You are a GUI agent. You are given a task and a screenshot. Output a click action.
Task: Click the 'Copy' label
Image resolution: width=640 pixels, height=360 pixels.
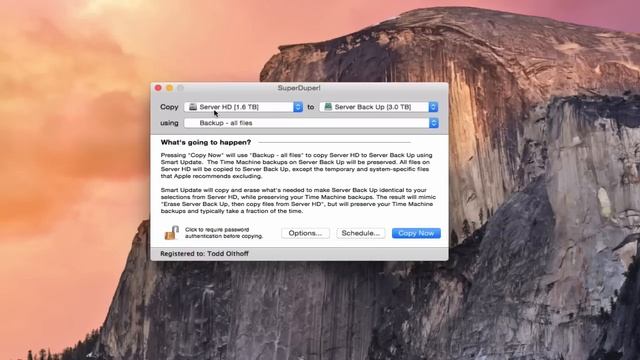[x=169, y=107]
